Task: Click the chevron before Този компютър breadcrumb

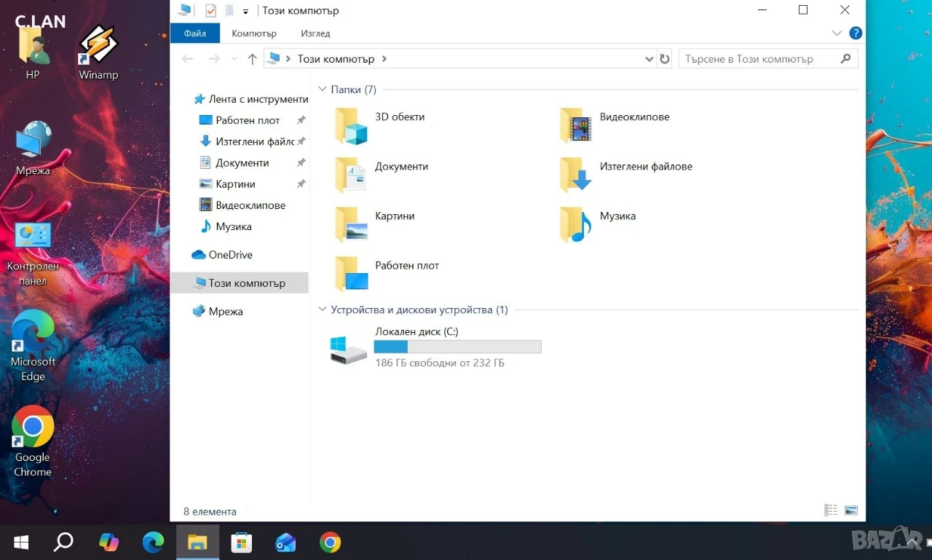Action: click(x=289, y=59)
